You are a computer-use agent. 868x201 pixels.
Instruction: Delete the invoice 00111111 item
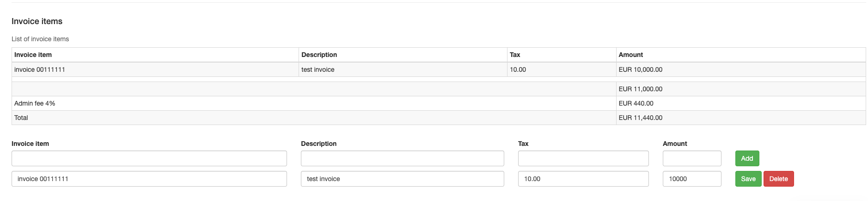[778, 179]
